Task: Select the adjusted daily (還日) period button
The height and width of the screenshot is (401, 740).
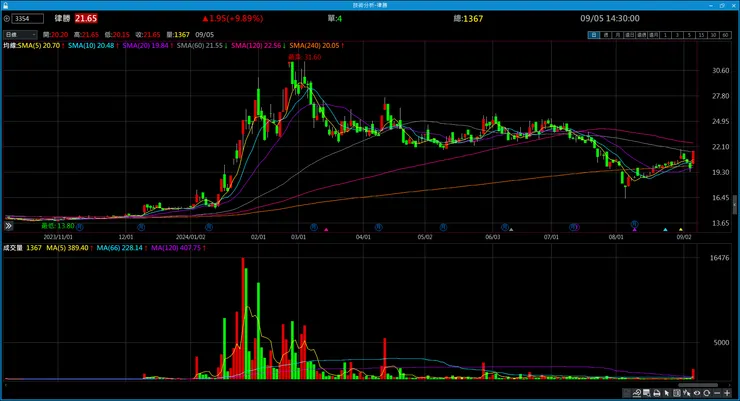Action: pos(630,35)
